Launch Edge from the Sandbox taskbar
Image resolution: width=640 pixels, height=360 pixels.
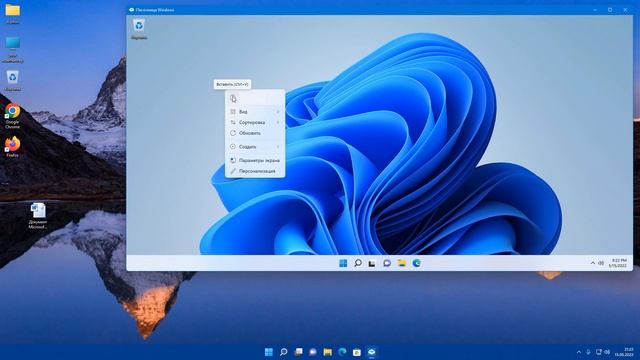click(416, 263)
